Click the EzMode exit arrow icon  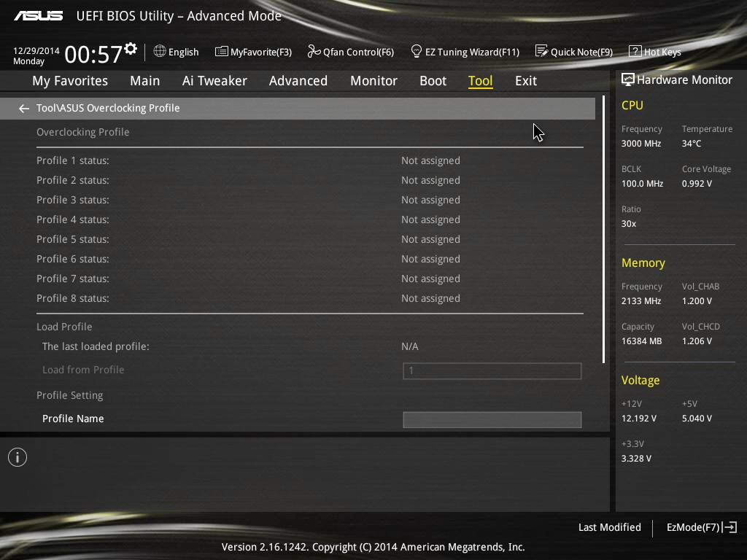tap(729, 527)
